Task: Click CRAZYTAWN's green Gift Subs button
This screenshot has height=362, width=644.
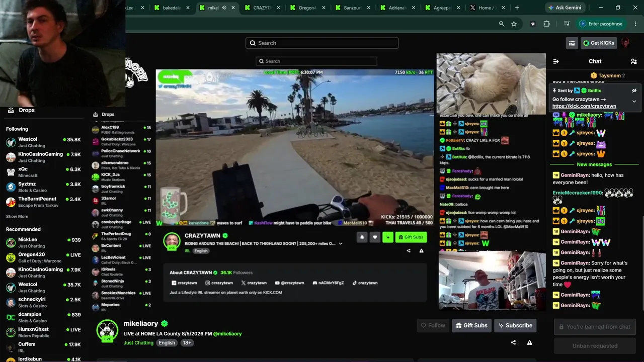Action: [411, 237]
